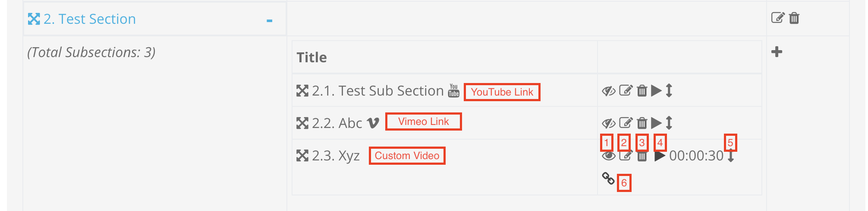868x211 pixels.
Task: Click the move handle beside 2. Test Section
Action: pos(34,19)
